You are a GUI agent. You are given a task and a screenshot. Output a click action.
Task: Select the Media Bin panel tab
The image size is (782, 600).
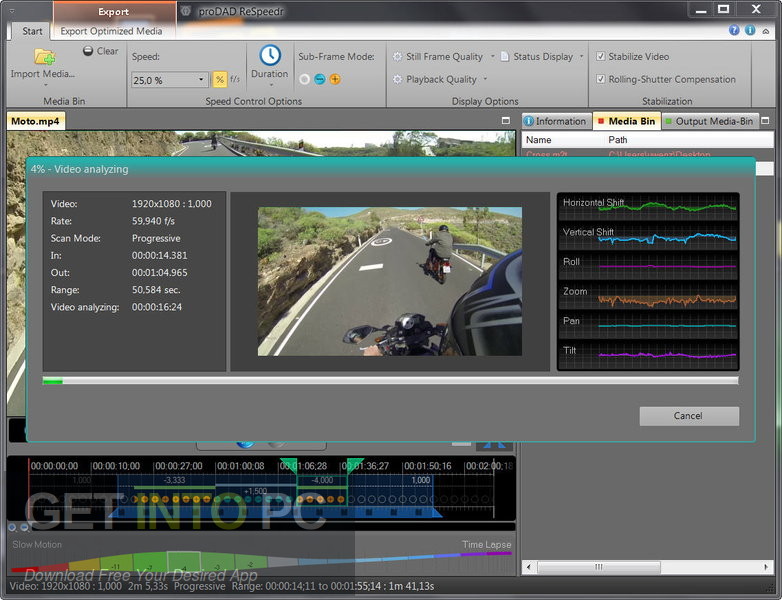[626, 121]
